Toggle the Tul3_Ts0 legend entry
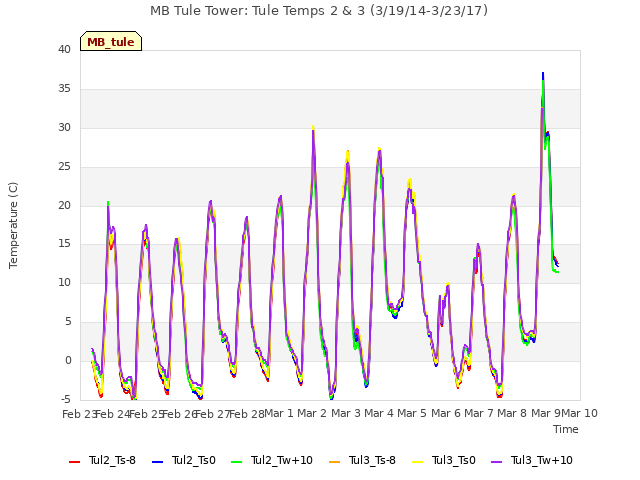Screen dimensions: 640x480 coord(444,461)
